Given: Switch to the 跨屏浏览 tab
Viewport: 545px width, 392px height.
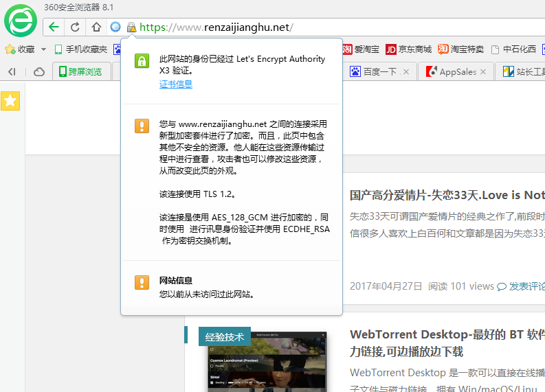Looking at the screenshot, I should point(82,71).
